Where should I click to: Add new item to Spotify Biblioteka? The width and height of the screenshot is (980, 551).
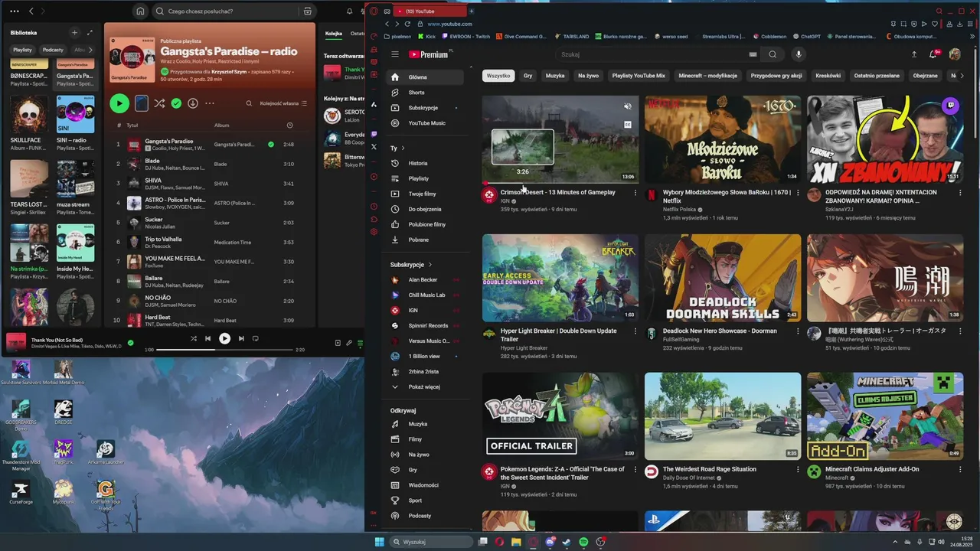pyautogui.click(x=74, y=33)
